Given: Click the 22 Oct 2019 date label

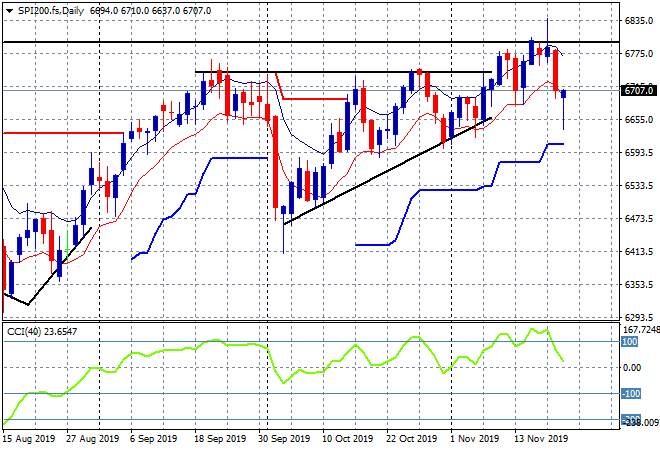Looking at the screenshot, I should (412, 439).
